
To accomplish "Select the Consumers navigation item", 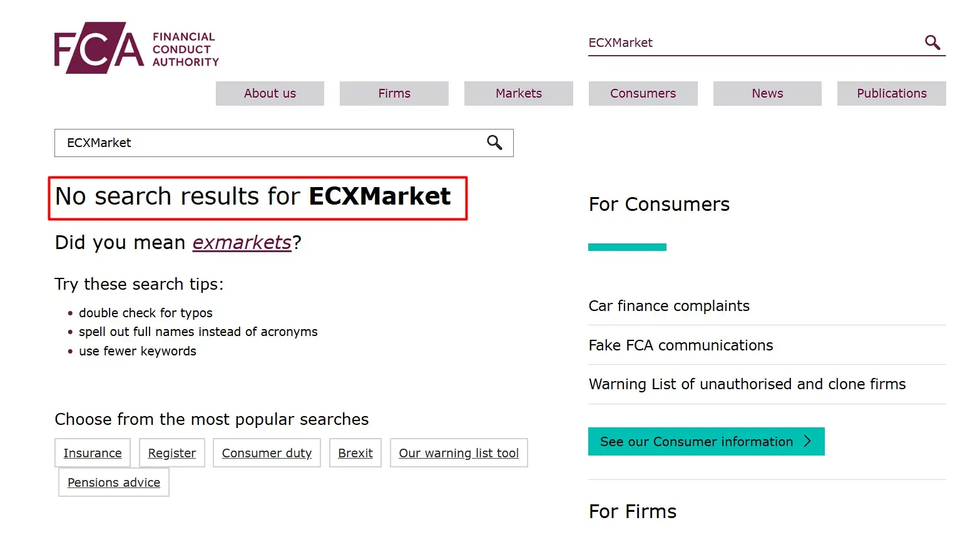I will point(643,93).
